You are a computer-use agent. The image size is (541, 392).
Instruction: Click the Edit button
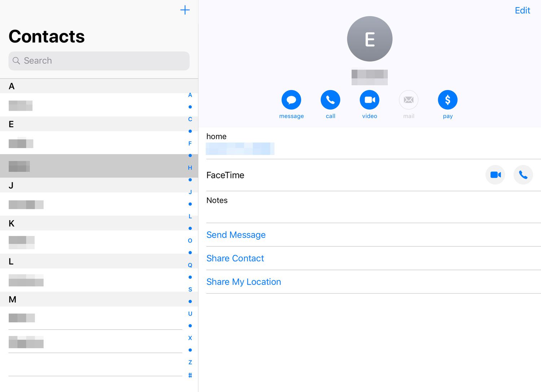click(x=522, y=10)
